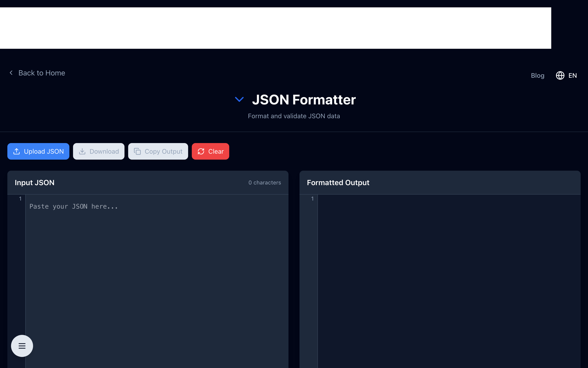Click the blue chevron beside JSON Formatter

tap(239, 99)
